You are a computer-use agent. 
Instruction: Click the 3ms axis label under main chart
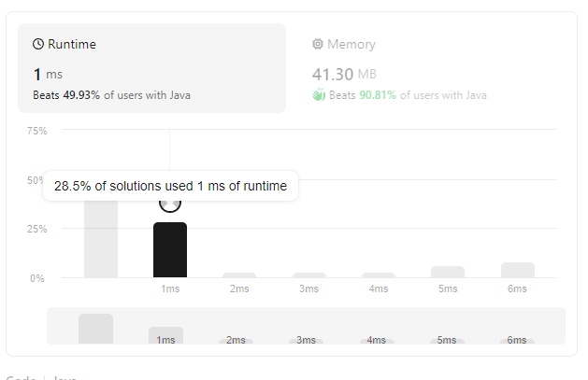click(308, 289)
